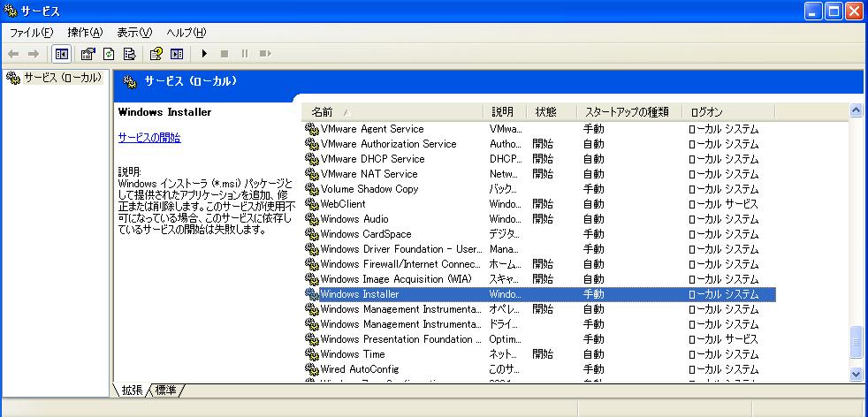
Task: Select VMware NAT Service name
Action: 369,174
